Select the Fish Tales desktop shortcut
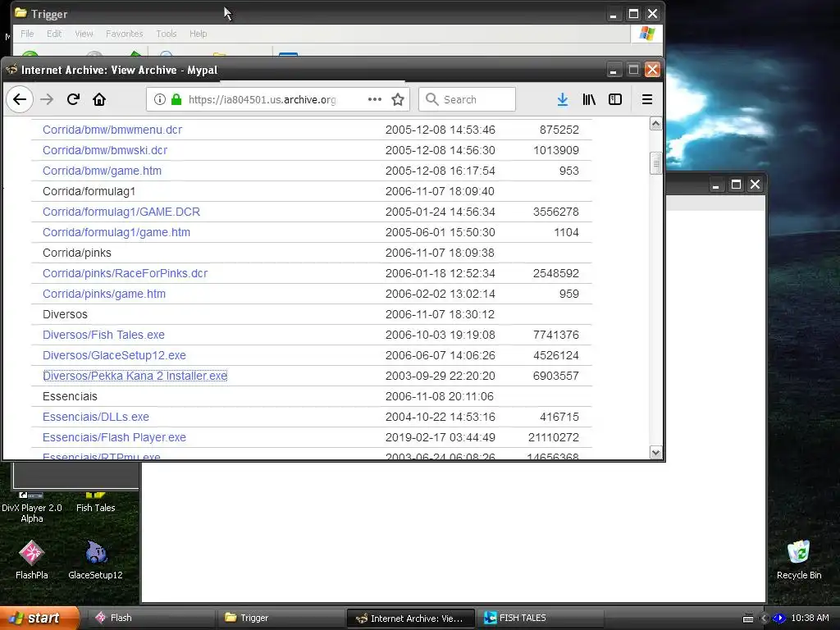Viewport: 840px width, 630px height. pos(95,502)
